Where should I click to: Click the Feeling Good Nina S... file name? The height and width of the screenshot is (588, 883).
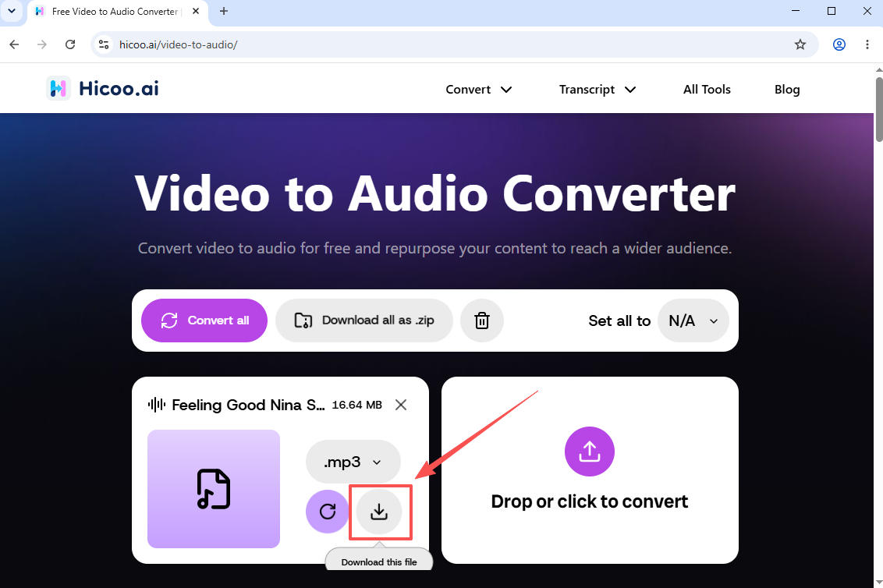click(x=248, y=405)
